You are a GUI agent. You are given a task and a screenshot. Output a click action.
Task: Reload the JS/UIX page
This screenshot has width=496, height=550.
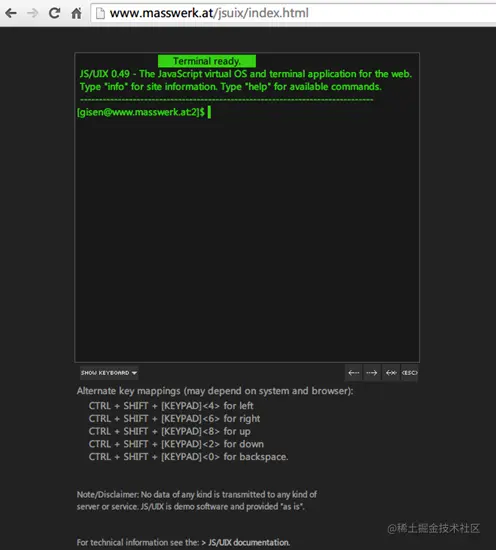54,13
